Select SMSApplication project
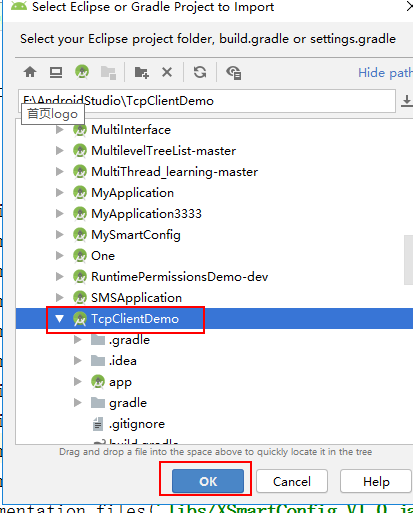This screenshot has height=513, width=413. point(136,298)
